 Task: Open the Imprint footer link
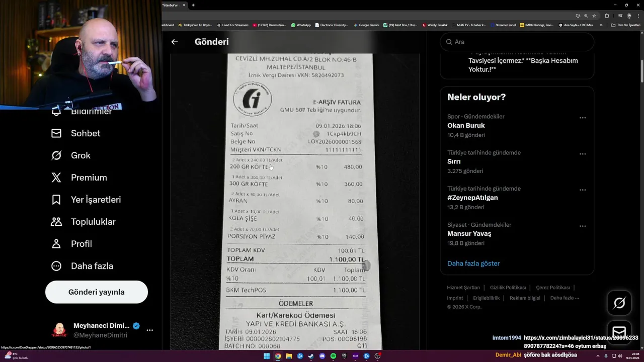[455, 298]
